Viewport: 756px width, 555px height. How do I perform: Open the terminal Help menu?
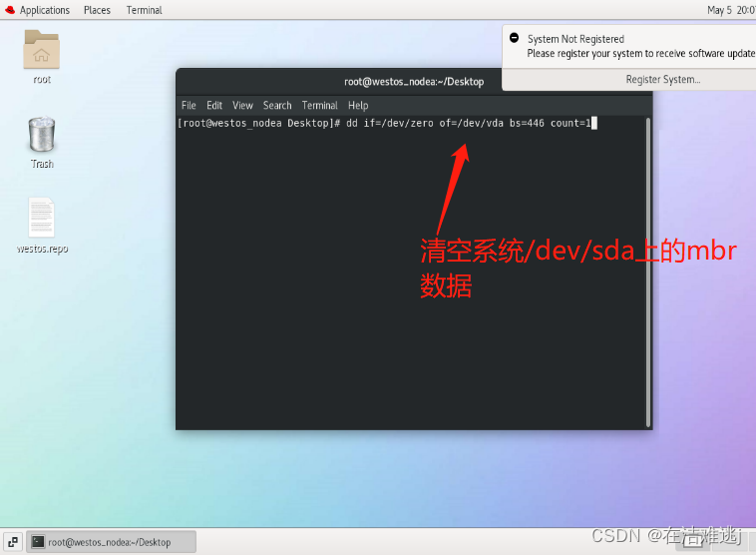tap(358, 105)
